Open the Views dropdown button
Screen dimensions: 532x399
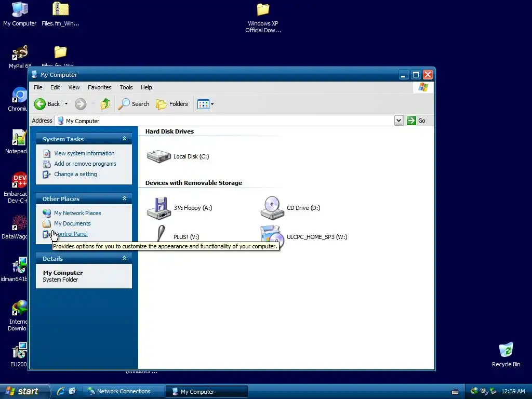[x=205, y=104]
